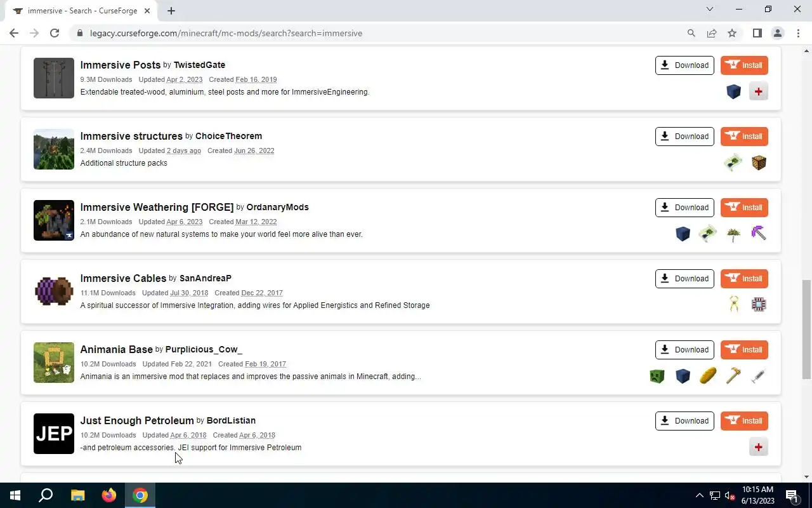
Task: Open Chrome three-dot menu
Action: [x=798, y=33]
